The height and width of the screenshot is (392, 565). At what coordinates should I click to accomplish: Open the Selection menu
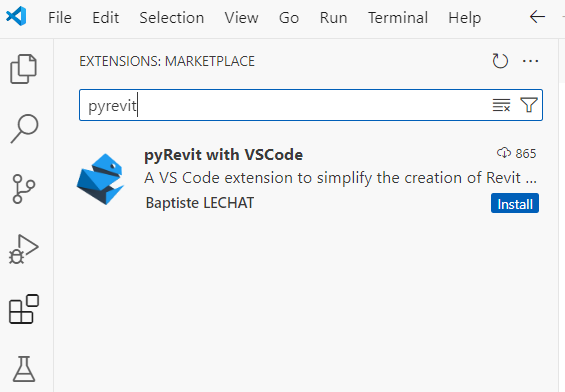pyautogui.click(x=172, y=18)
